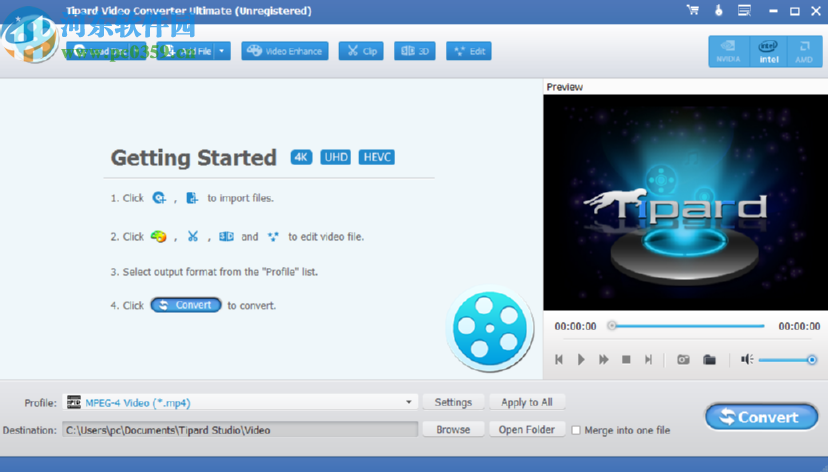
Task: Open the title bar menu icon
Action: pyautogui.click(x=745, y=10)
